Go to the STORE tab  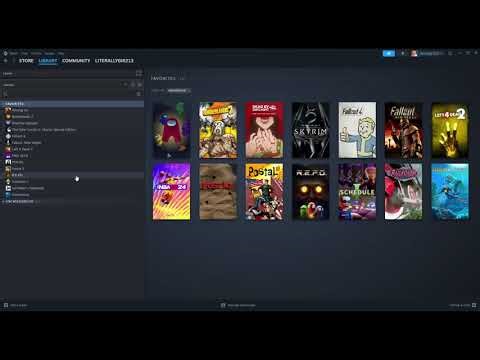[x=26, y=61]
